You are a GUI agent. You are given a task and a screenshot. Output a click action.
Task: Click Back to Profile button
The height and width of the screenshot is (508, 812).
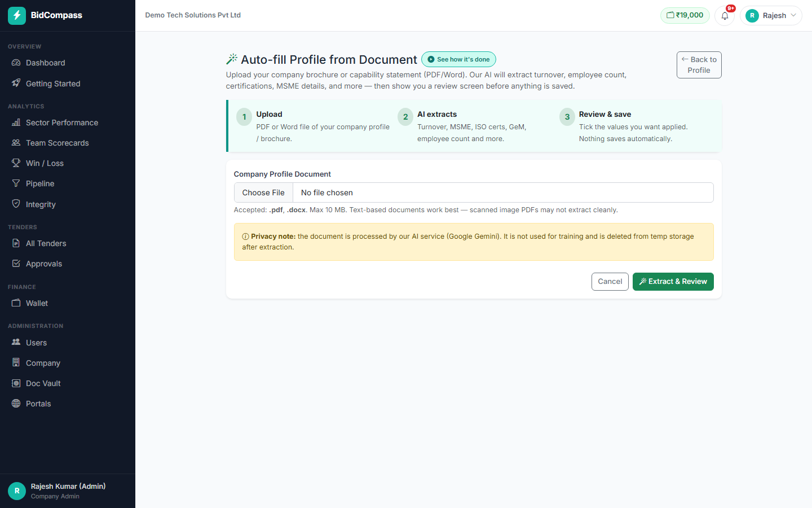point(699,65)
